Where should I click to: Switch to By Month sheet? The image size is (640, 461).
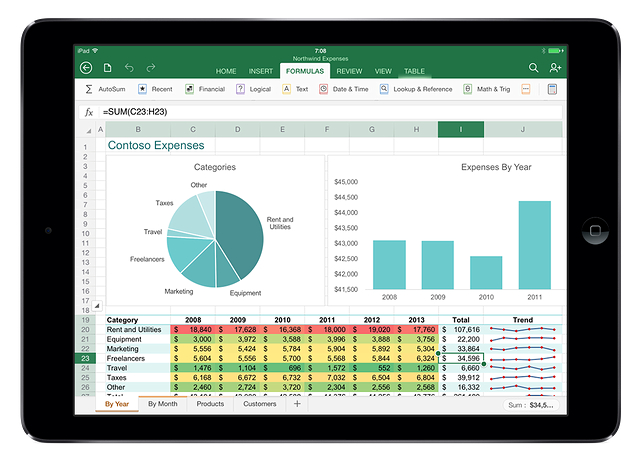pos(162,404)
